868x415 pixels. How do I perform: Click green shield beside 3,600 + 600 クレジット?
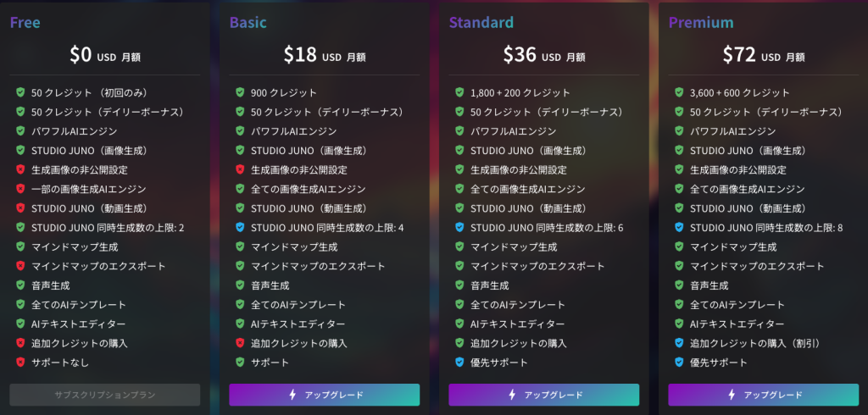click(679, 92)
